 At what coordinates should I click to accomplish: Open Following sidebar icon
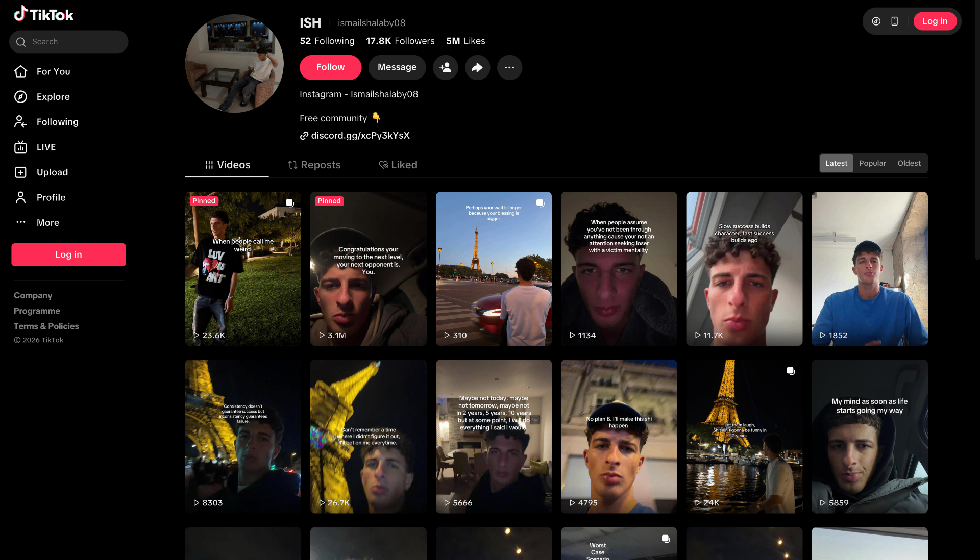tap(20, 122)
